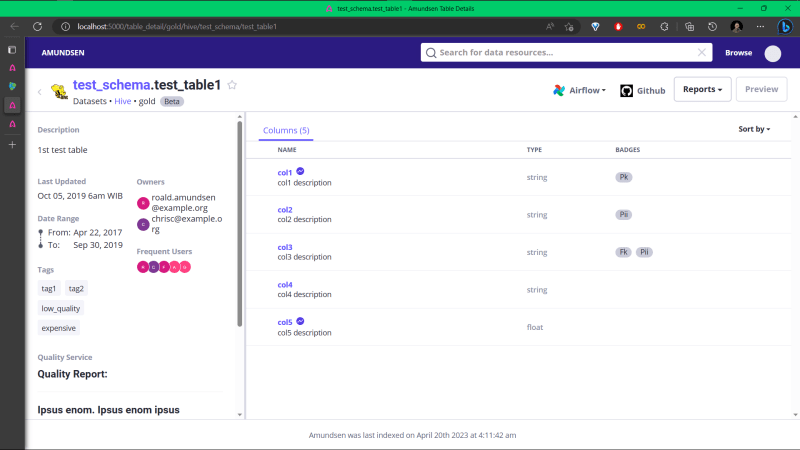
Task: Click the Fk badge on col3
Action: click(623, 252)
